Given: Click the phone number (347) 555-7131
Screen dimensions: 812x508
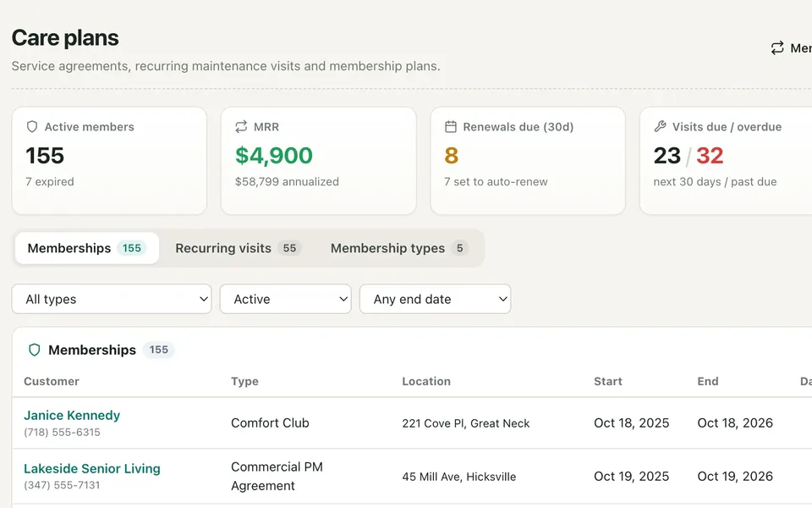Looking at the screenshot, I should (62, 485).
